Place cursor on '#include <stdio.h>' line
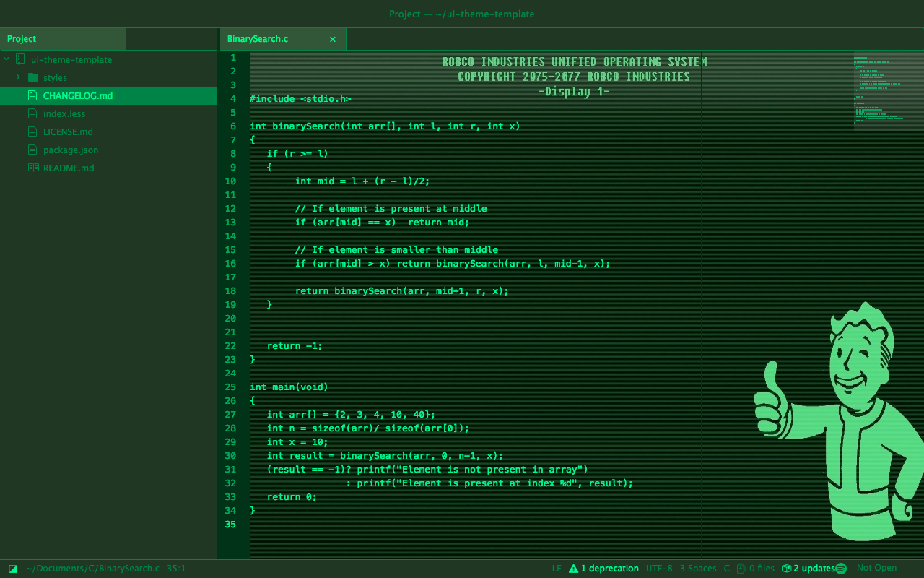 point(300,98)
